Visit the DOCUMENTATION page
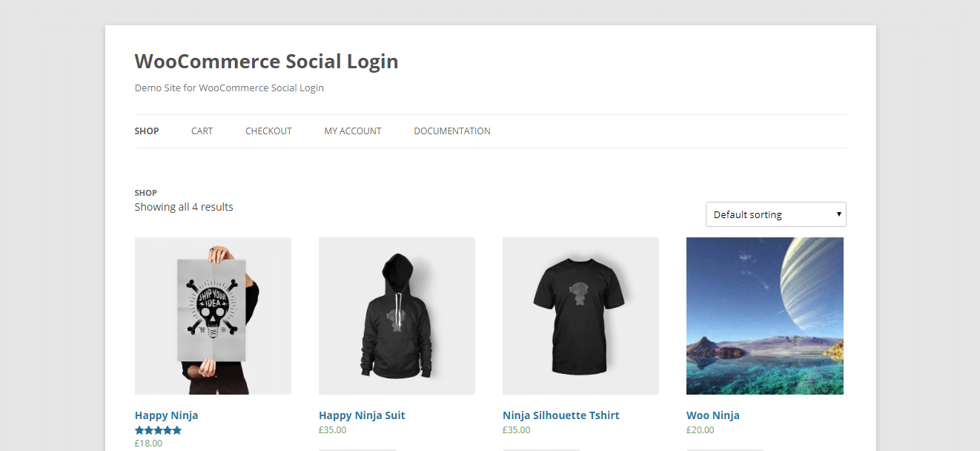Screen dimensions: 980x451 click(x=451, y=131)
